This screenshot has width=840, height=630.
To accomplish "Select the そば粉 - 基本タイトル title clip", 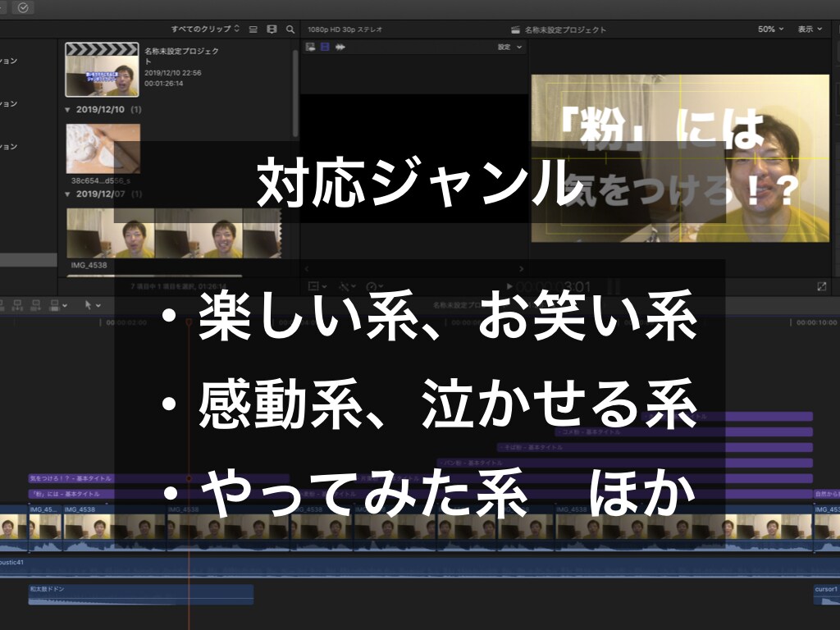I will click(x=655, y=447).
